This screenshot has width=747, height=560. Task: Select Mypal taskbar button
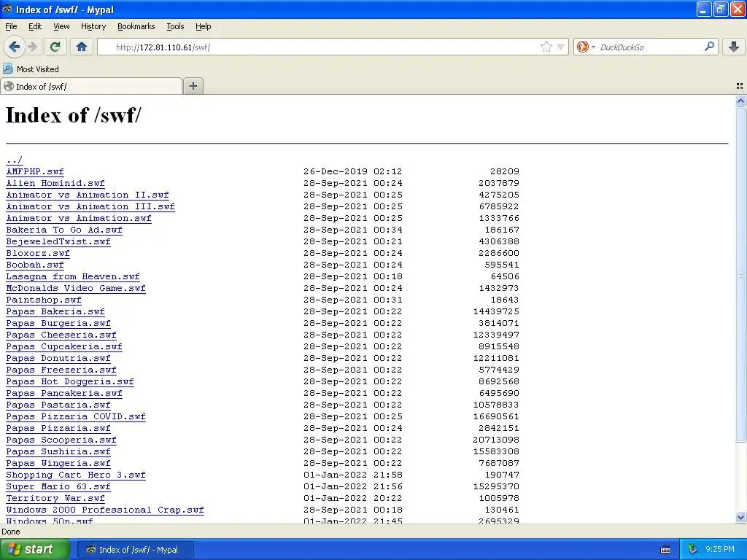[x=135, y=550]
